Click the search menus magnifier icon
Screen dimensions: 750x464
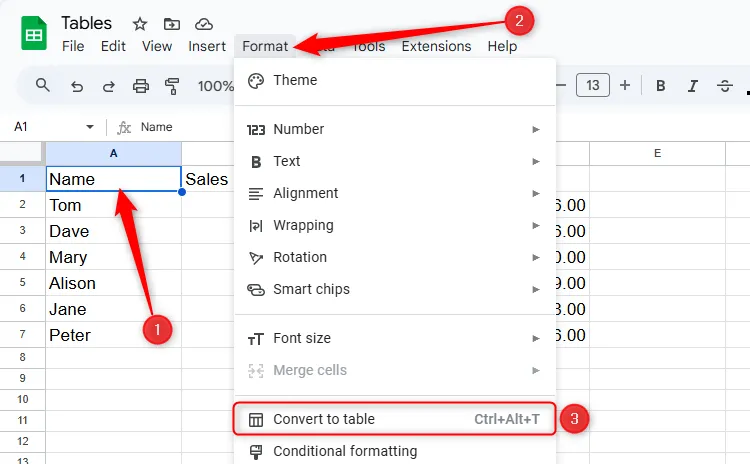pyautogui.click(x=43, y=86)
